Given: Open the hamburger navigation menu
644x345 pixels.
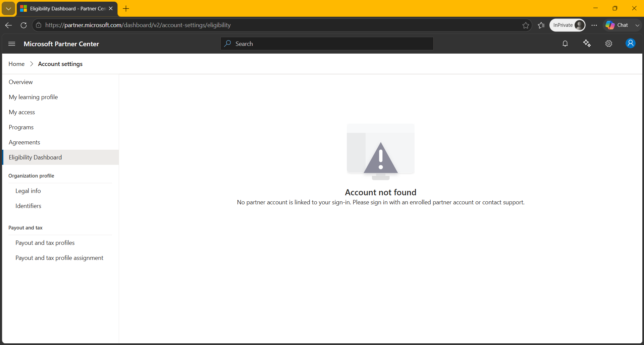Looking at the screenshot, I should click(12, 44).
